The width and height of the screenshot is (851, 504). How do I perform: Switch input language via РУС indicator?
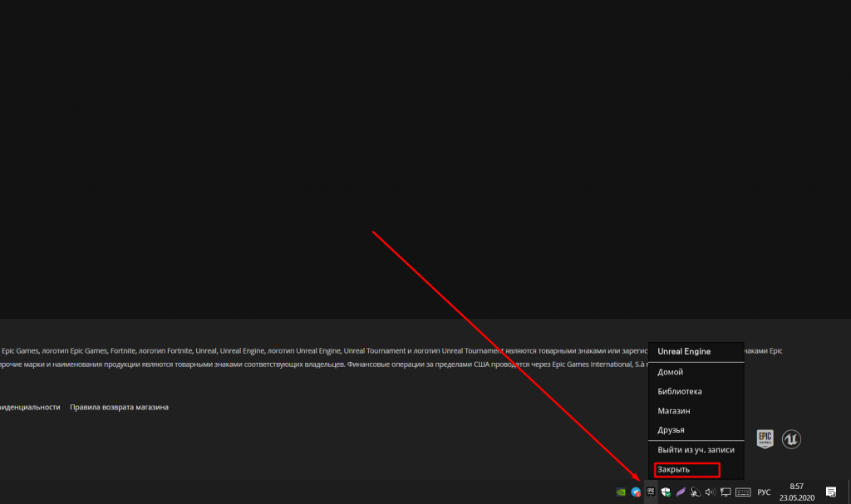(764, 492)
